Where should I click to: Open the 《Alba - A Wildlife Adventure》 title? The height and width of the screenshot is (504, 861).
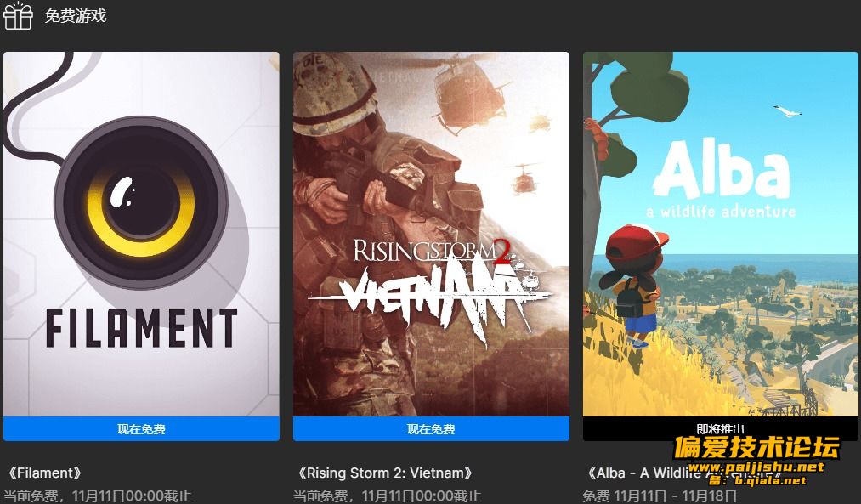coord(681,473)
